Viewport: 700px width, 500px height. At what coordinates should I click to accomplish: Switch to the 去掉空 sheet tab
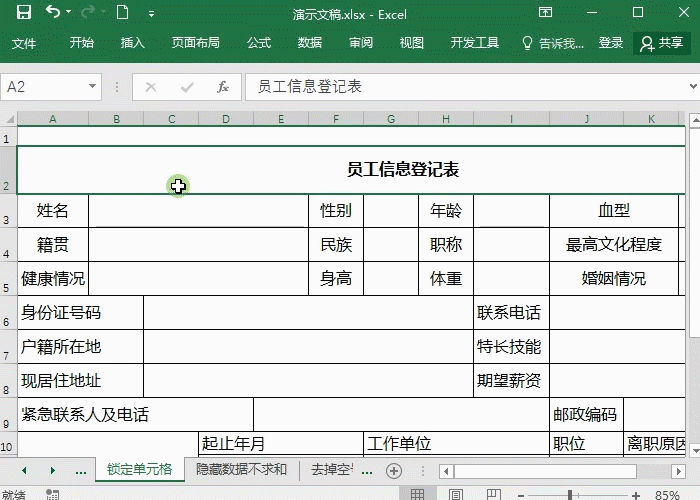(x=332, y=469)
